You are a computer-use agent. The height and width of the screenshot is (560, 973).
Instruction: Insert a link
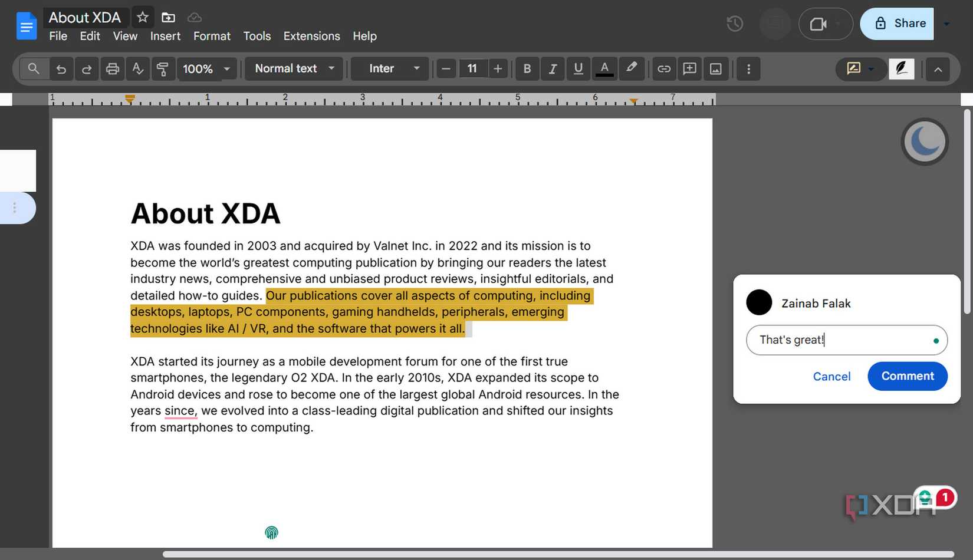(664, 69)
